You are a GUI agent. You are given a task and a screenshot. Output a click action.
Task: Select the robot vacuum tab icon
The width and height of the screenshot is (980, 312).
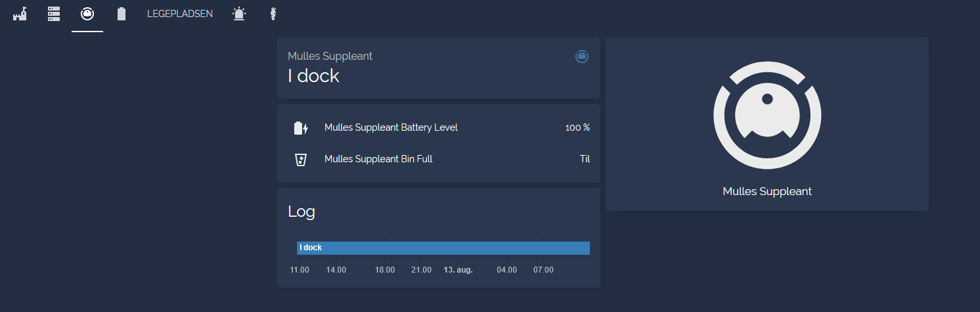[x=87, y=14]
